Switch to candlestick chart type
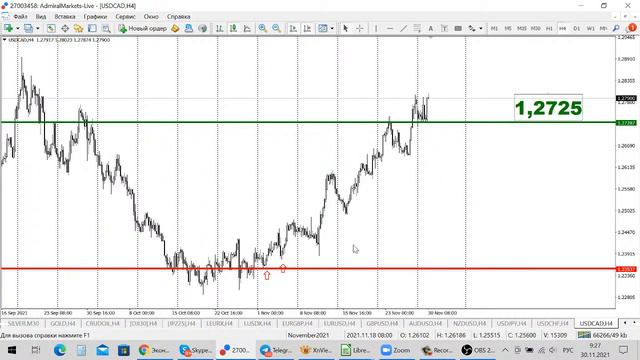640x360 pixels. [x=233, y=28]
